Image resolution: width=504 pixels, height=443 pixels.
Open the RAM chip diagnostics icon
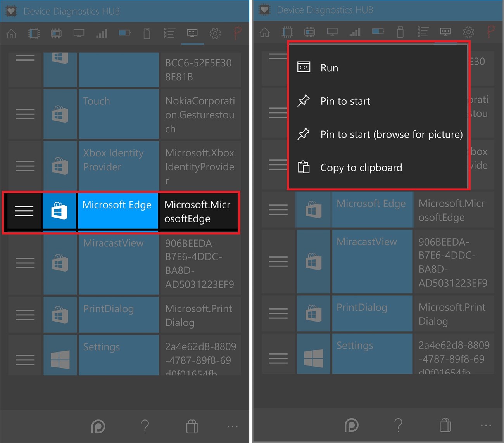(x=56, y=34)
